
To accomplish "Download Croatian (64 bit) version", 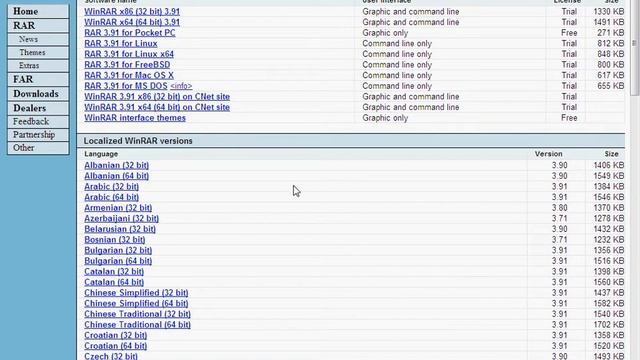I will pos(116,346).
